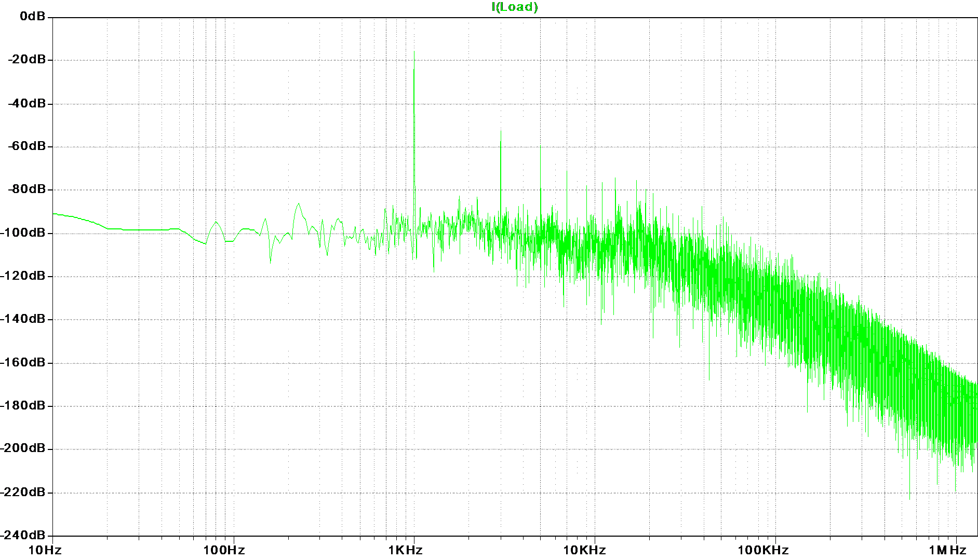
Task: Click the 10KHz frequency axis label
Action: [x=585, y=550]
